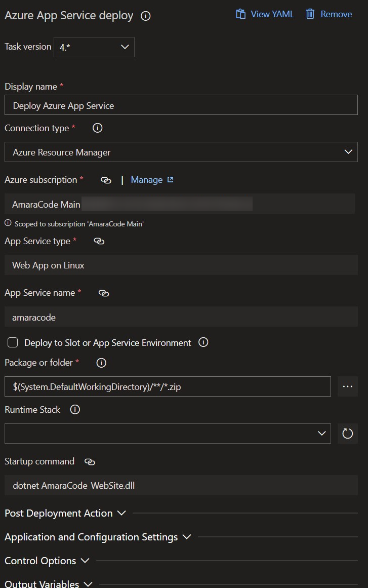Click info icon beside Runtime Stack
The image size is (368, 588).
tap(75, 410)
